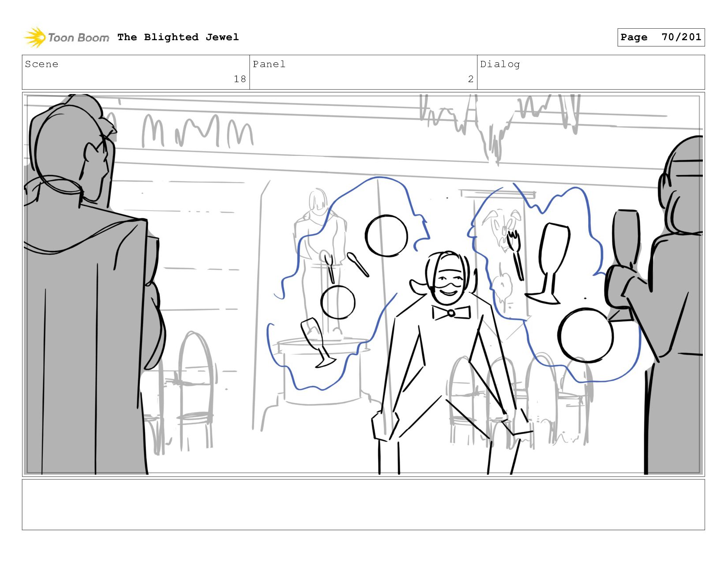This screenshot has width=728, height=563.
Task: Select scene number '18'
Action: 240,79
